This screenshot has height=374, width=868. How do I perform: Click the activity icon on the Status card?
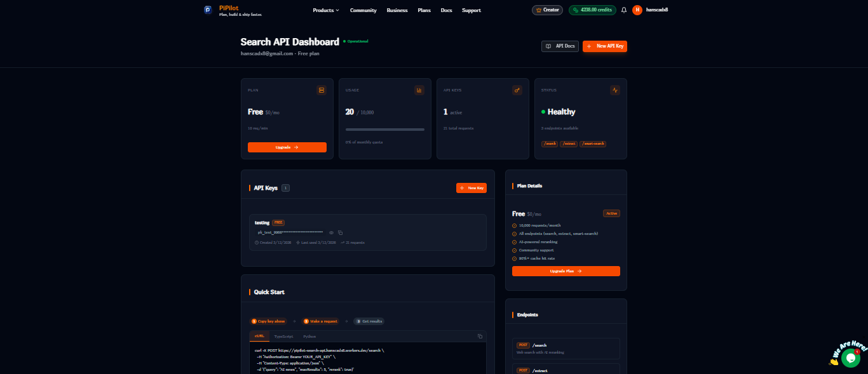tap(614, 90)
